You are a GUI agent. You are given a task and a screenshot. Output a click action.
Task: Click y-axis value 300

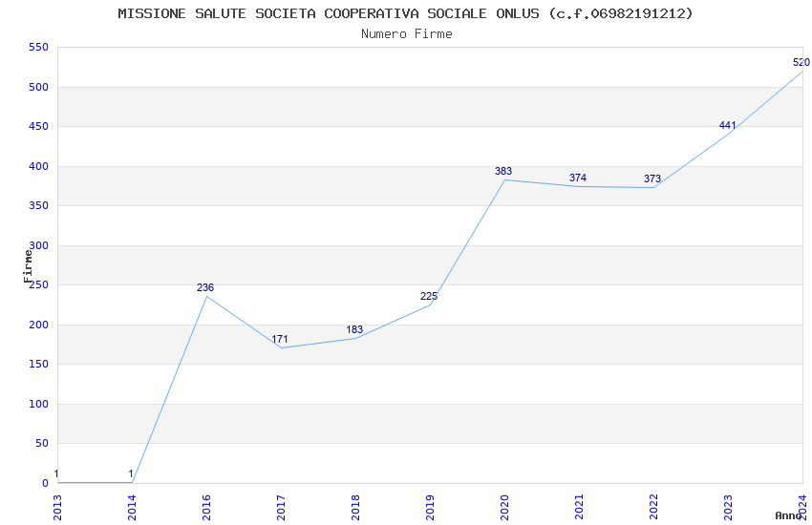(x=38, y=245)
